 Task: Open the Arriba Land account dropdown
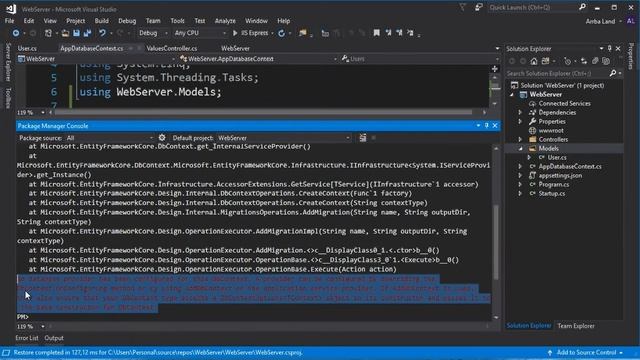(x=603, y=21)
